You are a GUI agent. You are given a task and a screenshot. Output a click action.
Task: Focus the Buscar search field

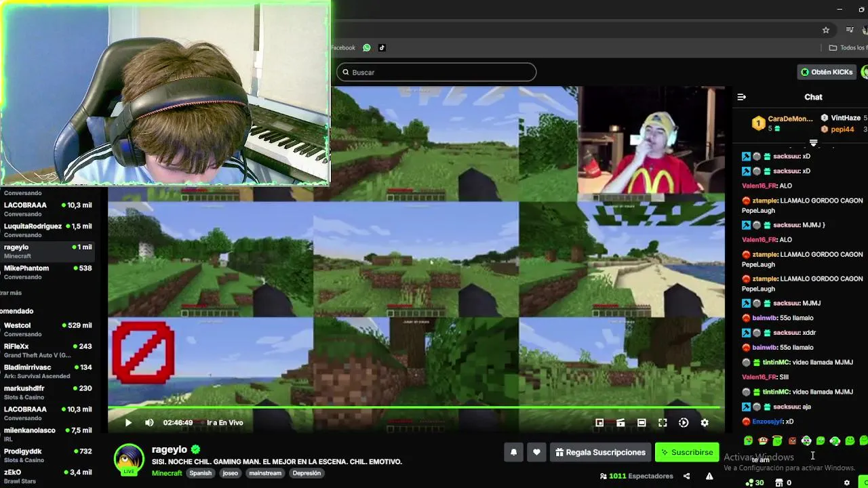coord(436,72)
